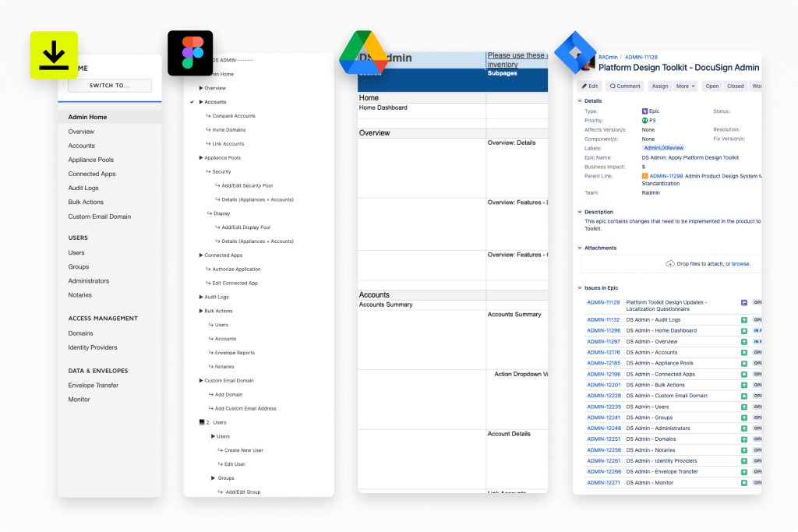
Task: Click the RAdmin breadcrumb link
Action: [x=608, y=58]
